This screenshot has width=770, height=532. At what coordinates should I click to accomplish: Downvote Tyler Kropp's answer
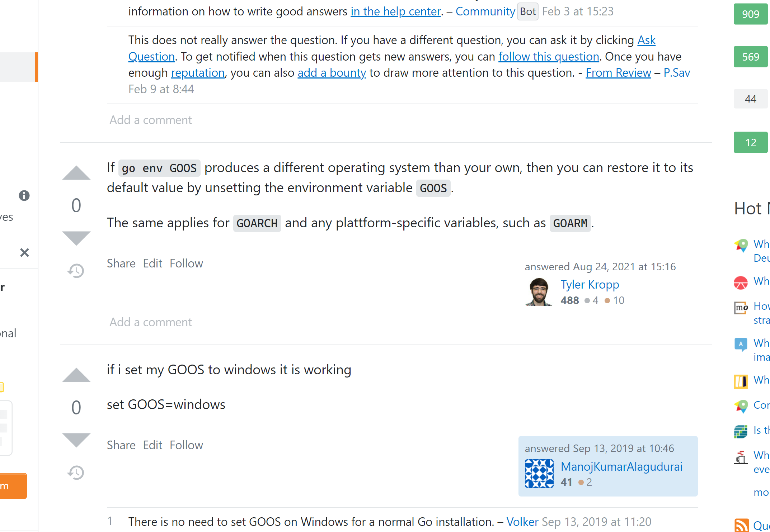point(76,238)
